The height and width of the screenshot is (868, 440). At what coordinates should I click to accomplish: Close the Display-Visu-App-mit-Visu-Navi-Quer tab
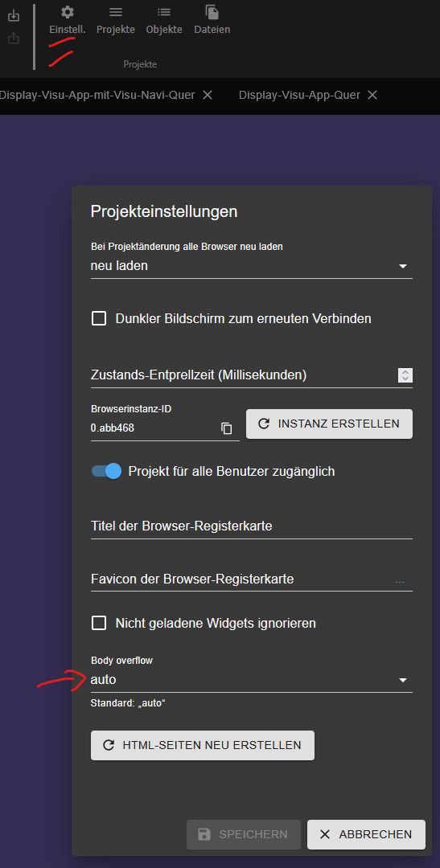tap(208, 95)
